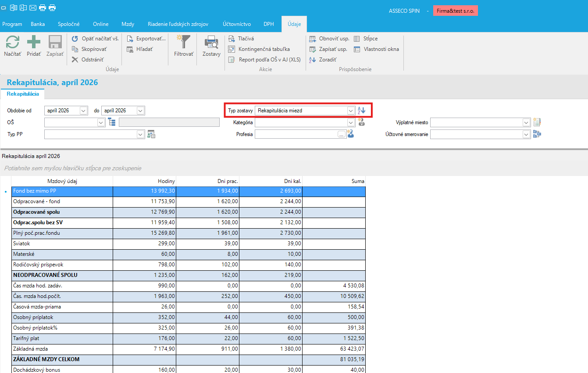Screen dimensions: 588x373
Task: Expand the Kategória dropdown
Action: pyautogui.click(x=351, y=122)
